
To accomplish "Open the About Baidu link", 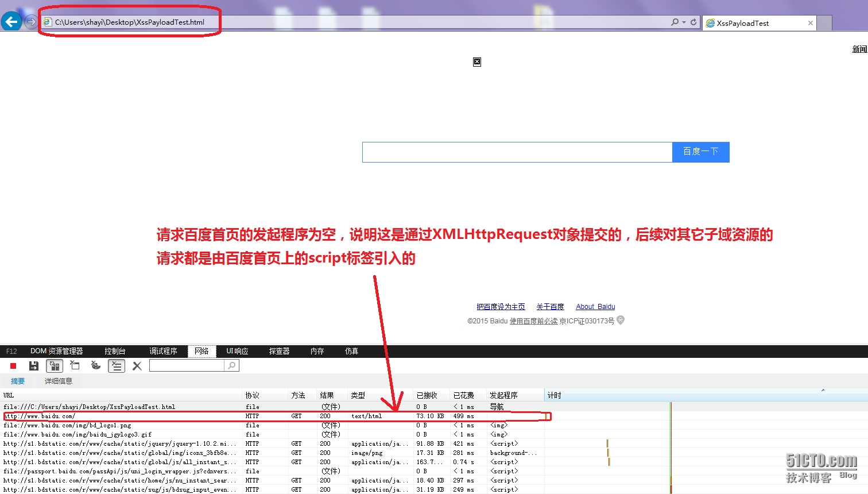I will [x=595, y=307].
